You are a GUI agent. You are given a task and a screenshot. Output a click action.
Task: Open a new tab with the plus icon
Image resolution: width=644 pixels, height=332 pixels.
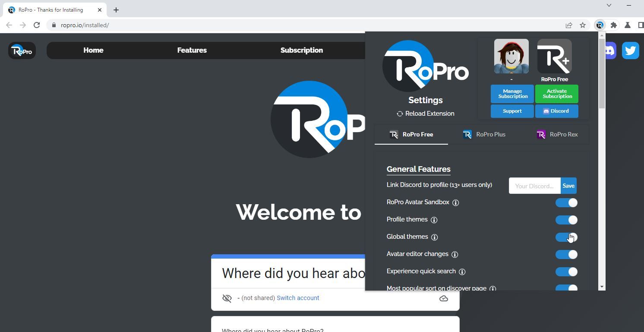point(116,10)
